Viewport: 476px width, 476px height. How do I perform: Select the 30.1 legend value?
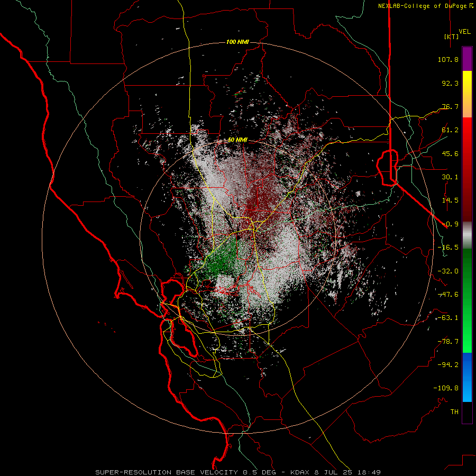click(450, 177)
